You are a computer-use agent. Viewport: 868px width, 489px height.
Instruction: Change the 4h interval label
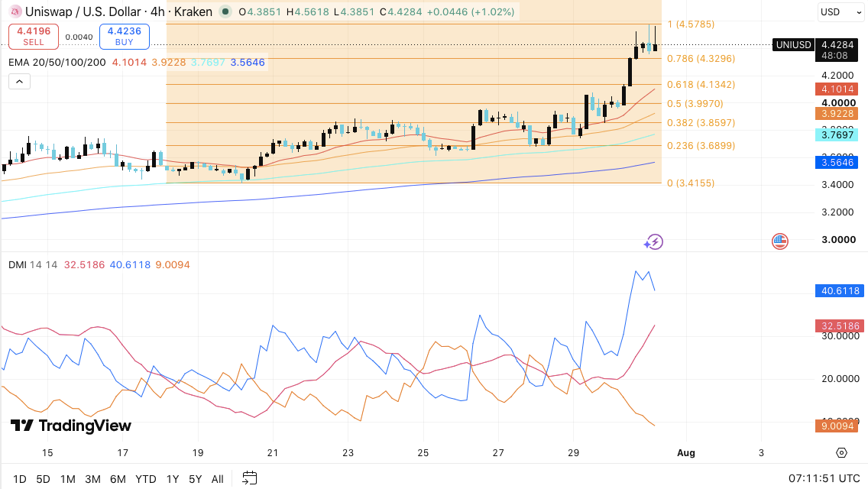[157, 11]
